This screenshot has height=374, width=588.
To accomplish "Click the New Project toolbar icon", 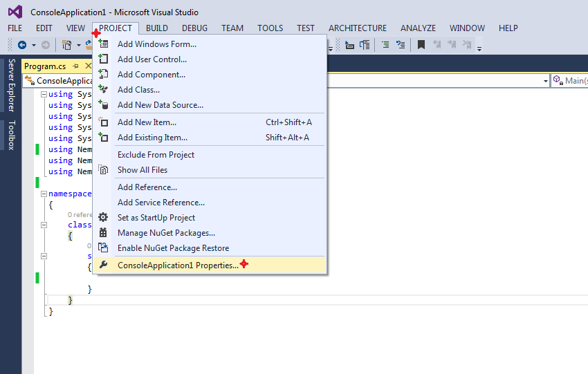I will (66, 45).
